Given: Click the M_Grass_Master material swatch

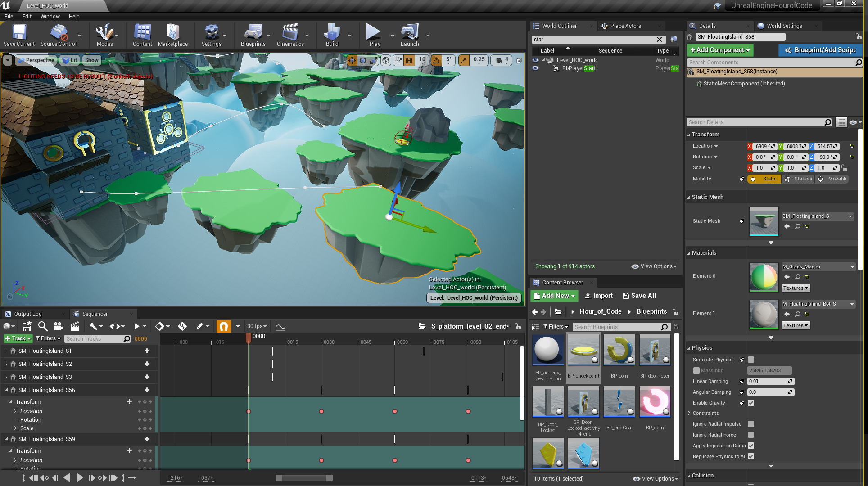Looking at the screenshot, I should coord(764,277).
